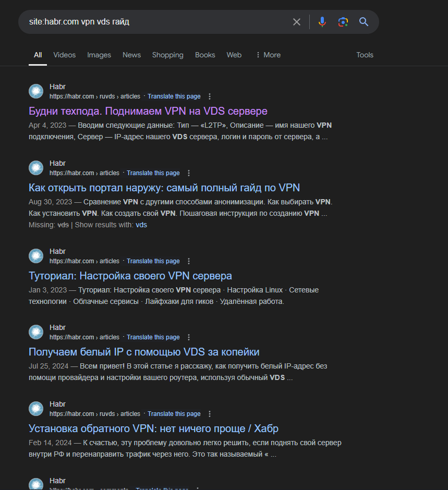Click the search query input field
The image size is (448, 490).
156,22
